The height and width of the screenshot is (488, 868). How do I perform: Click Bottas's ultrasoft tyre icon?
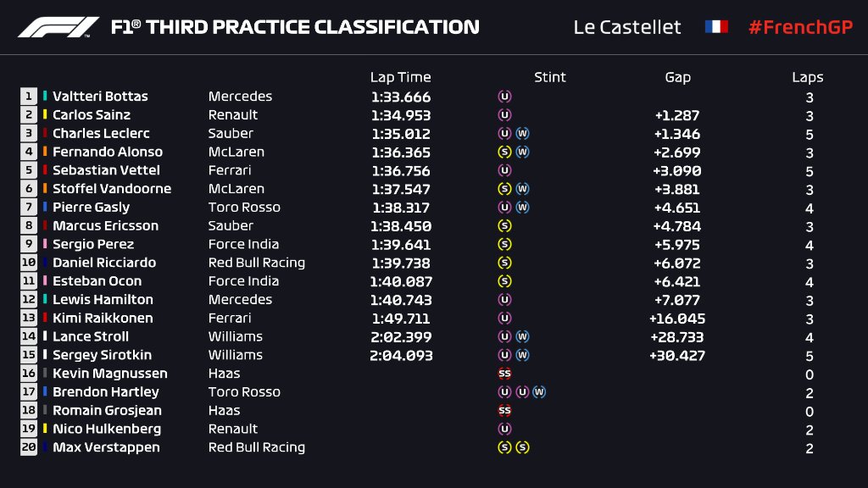(x=504, y=97)
